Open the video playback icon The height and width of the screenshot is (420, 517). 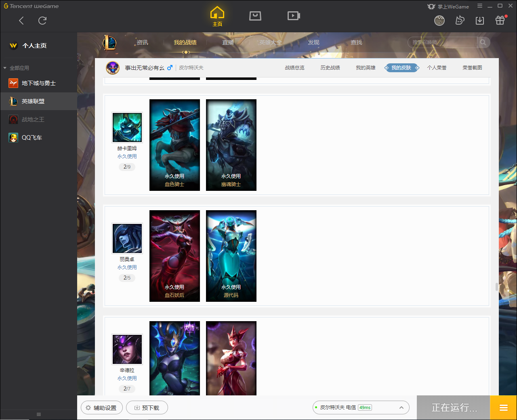pyautogui.click(x=294, y=16)
